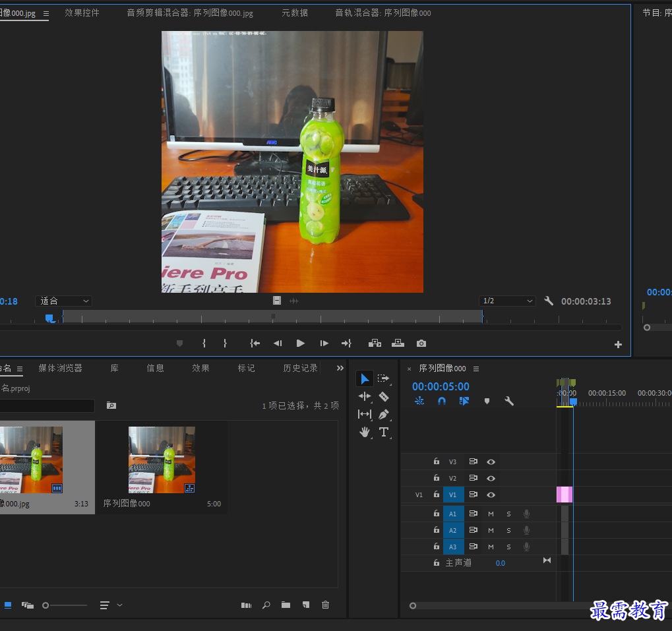Toggle Linked Selection in timeline
The height and width of the screenshot is (631, 672).
tap(464, 401)
